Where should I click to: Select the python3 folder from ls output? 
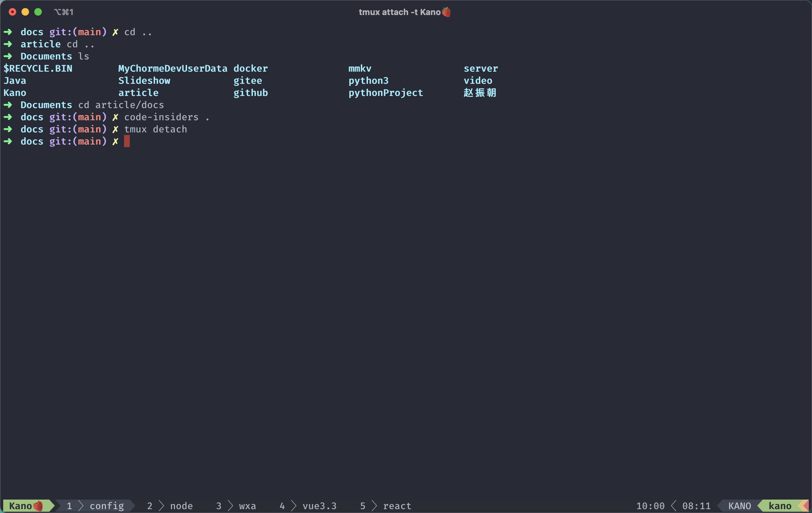tap(368, 80)
